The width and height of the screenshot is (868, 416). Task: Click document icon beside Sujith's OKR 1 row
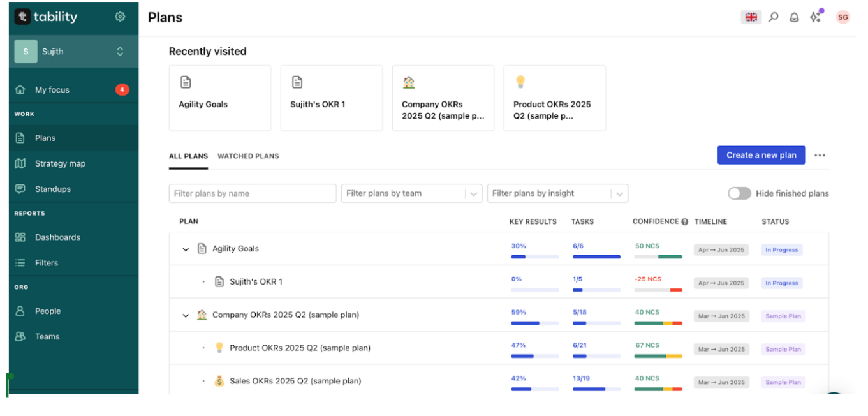click(x=219, y=282)
